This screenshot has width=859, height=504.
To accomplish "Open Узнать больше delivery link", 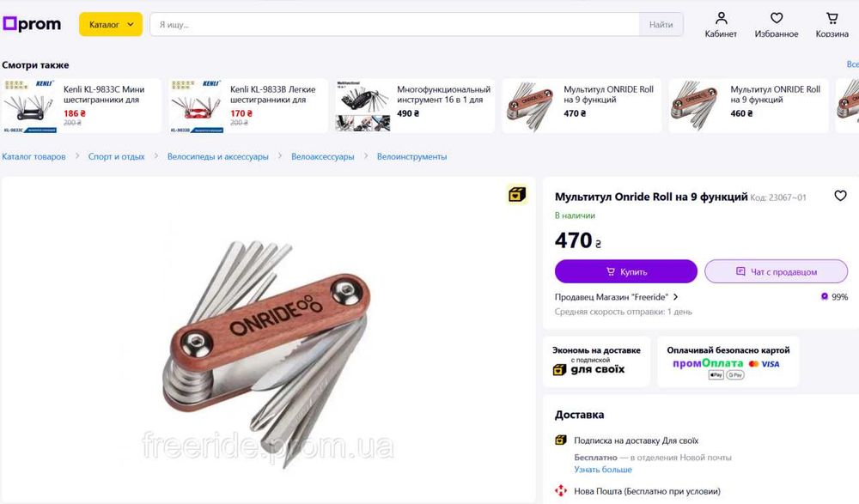I will pyautogui.click(x=603, y=470).
